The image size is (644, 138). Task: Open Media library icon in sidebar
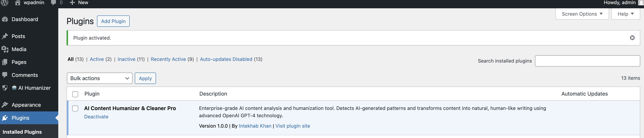pyautogui.click(x=5, y=49)
